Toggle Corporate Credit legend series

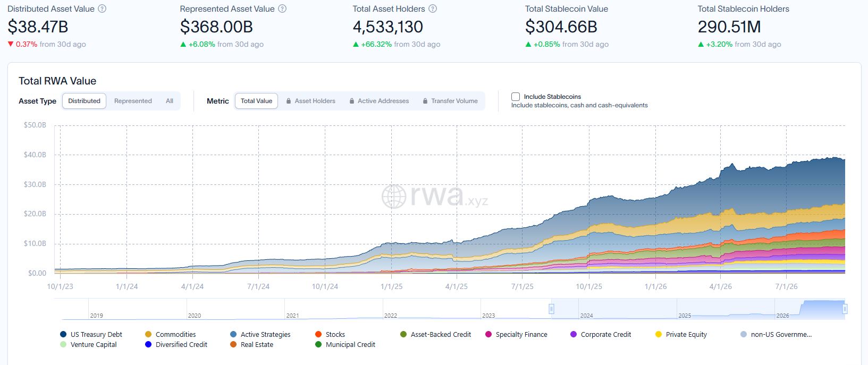601,334
